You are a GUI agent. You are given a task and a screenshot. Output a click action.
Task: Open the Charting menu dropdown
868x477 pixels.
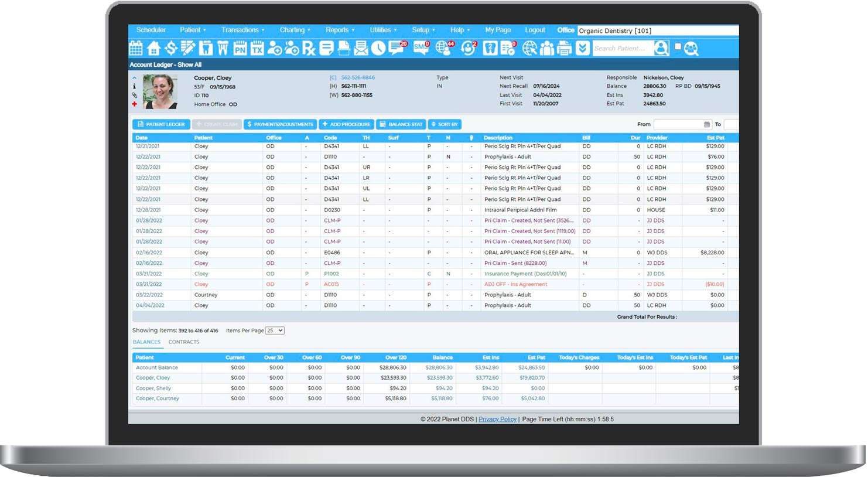[295, 30]
